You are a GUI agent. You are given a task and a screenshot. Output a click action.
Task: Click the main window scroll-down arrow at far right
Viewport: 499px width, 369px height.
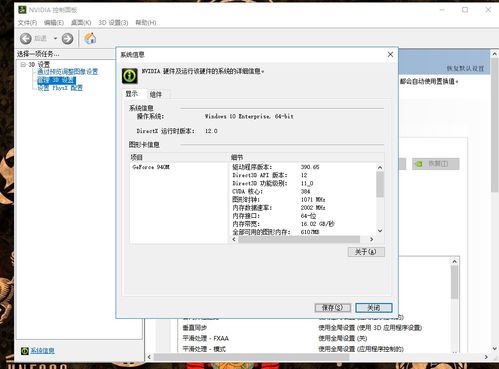(495, 348)
